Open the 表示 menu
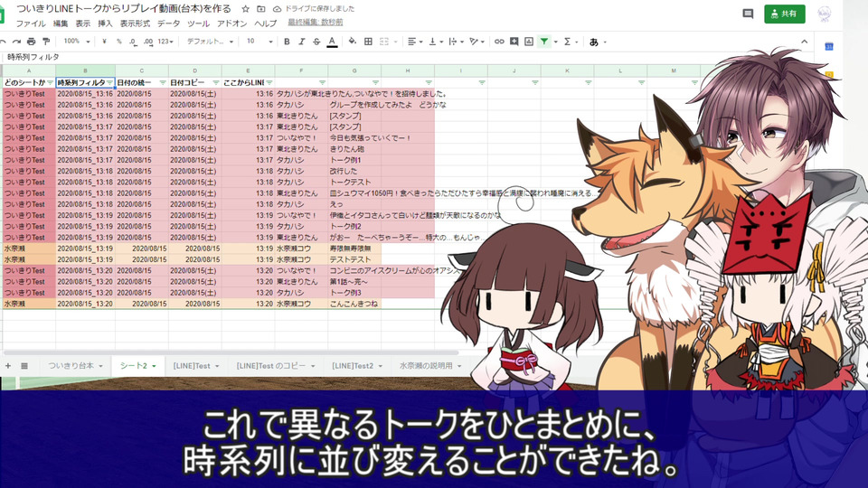The width and height of the screenshot is (868, 488). click(83, 23)
